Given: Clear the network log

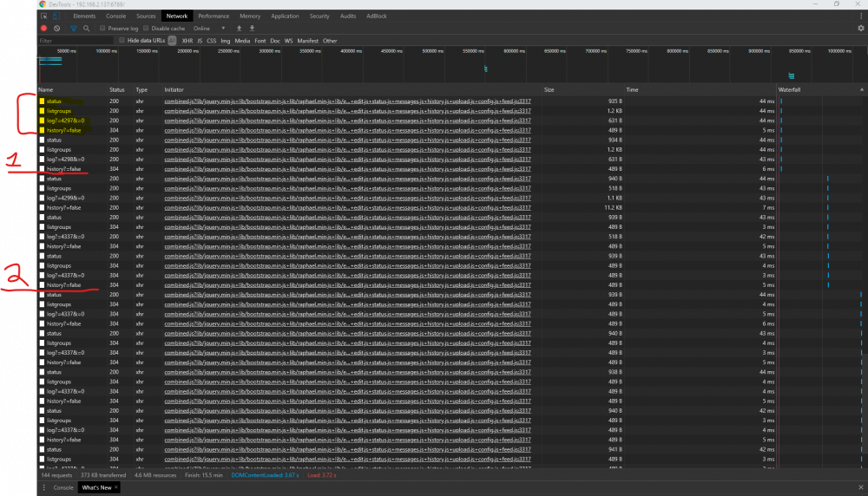Looking at the screenshot, I should pos(56,29).
